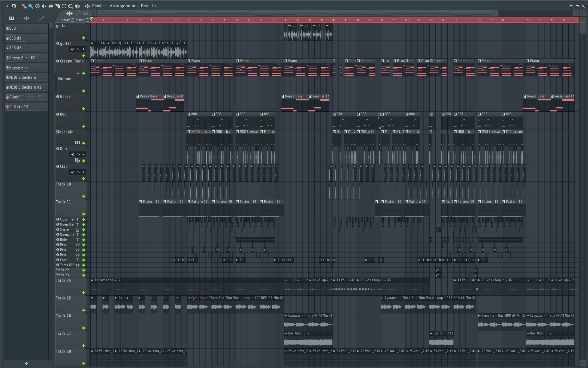The height and width of the screenshot is (368, 588).
Task: Show audio clips in picker via waveform icon
Action: coord(27,18)
